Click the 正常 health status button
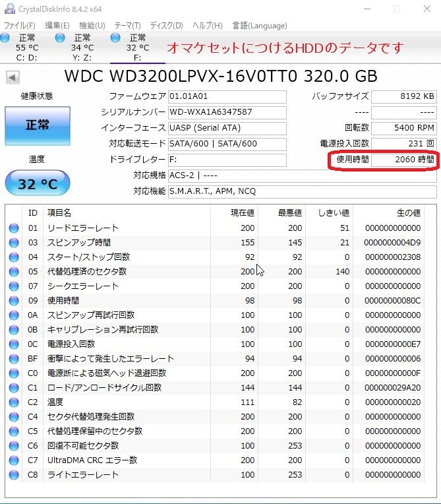This screenshot has width=441, height=504. (x=38, y=126)
